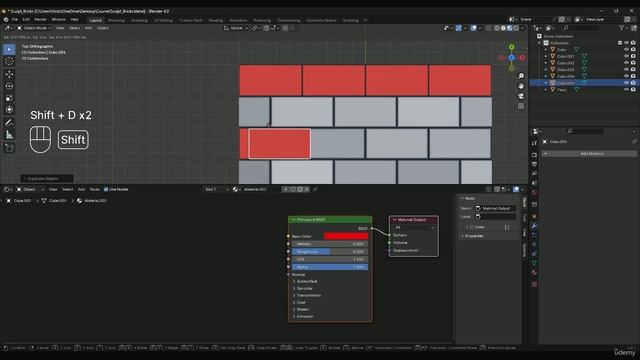
Task: Hide Cube.001 in viewport via eye icon
Action: (x=626, y=56)
